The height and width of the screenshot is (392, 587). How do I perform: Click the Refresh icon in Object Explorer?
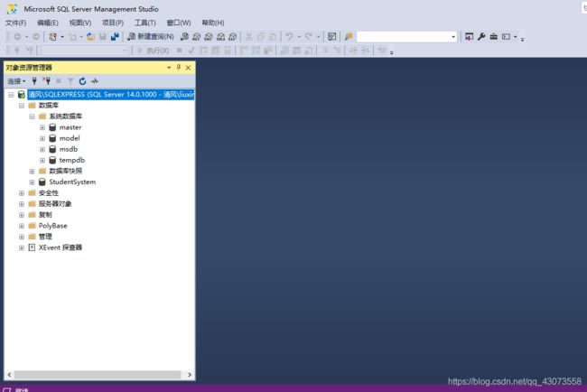(82, 81)
